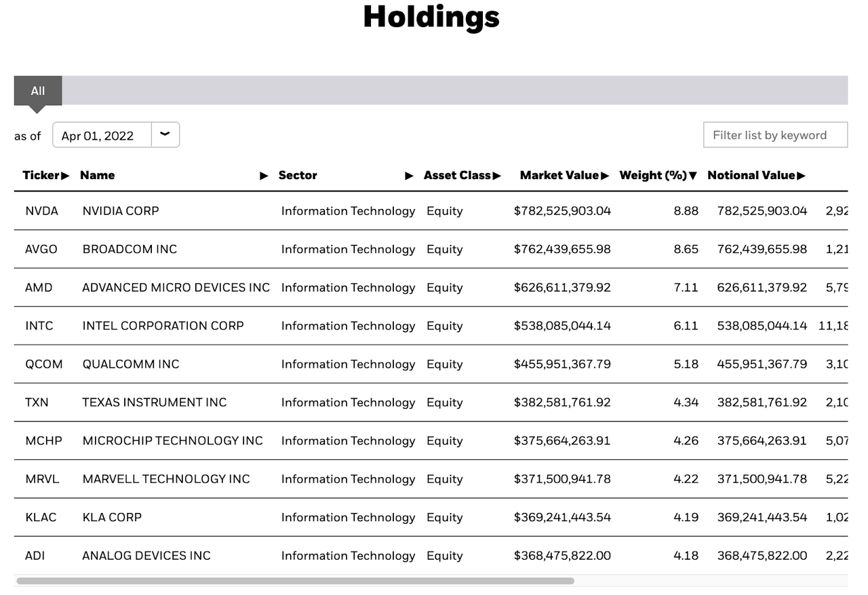868x595 pixels.
Task: Click the Notional Value column header
Action: pyautogui.click(x=751, y=175)
